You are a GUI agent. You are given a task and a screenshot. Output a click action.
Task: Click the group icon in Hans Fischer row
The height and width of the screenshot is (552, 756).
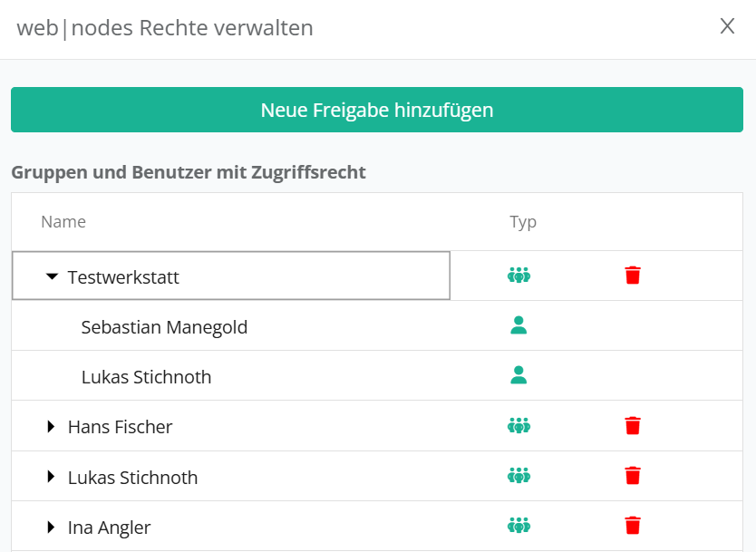tap(519, 426)
